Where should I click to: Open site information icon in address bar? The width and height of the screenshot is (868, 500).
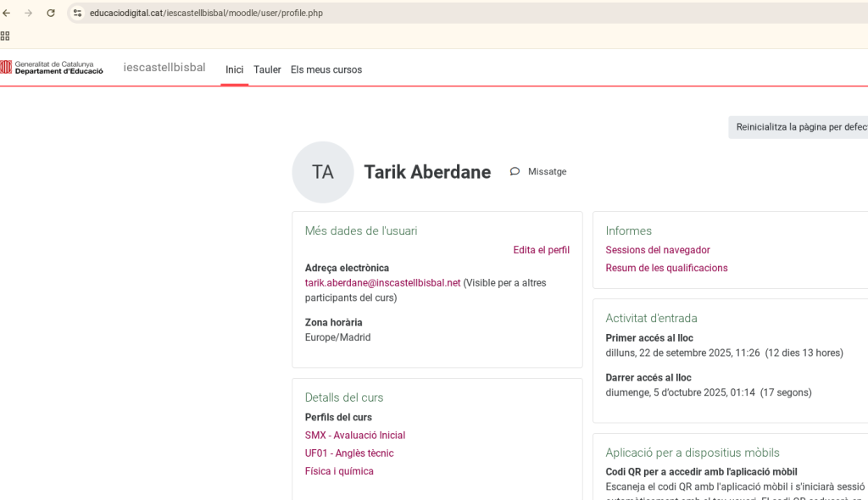pos(77,13)
